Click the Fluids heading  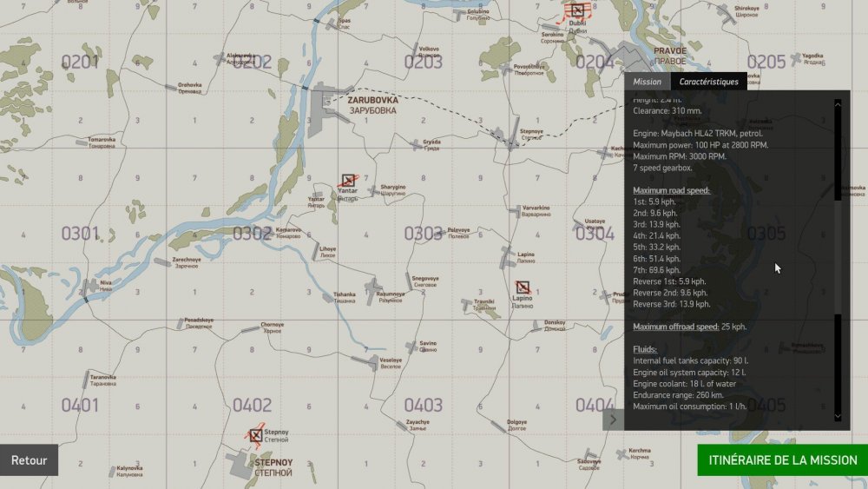point(645,349)
